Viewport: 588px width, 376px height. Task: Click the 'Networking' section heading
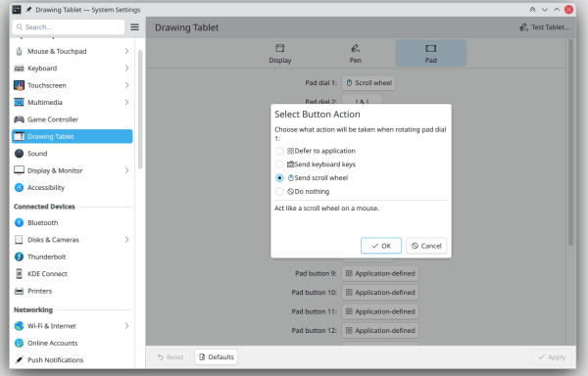click(33, 309)
